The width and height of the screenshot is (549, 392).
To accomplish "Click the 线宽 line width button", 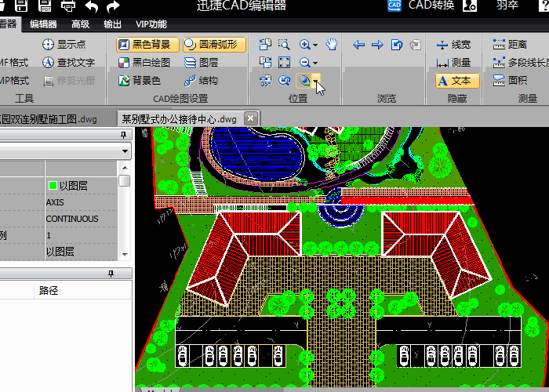I will click(x=453, y=45).
